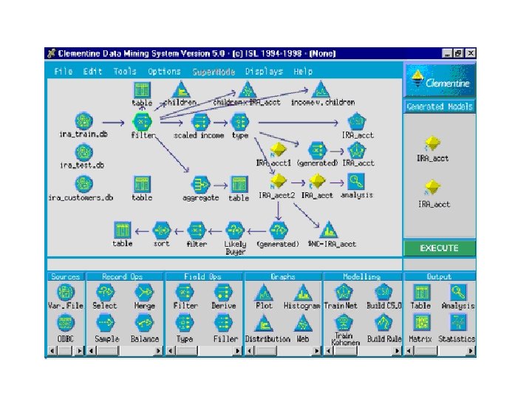Click the Field Ops palette header

click(204, 276)
